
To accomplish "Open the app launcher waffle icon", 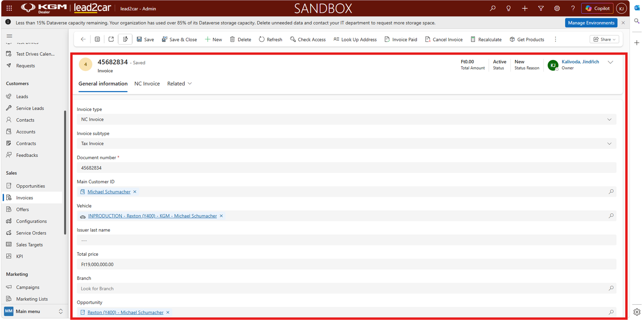I will click(x=9, y=8).
